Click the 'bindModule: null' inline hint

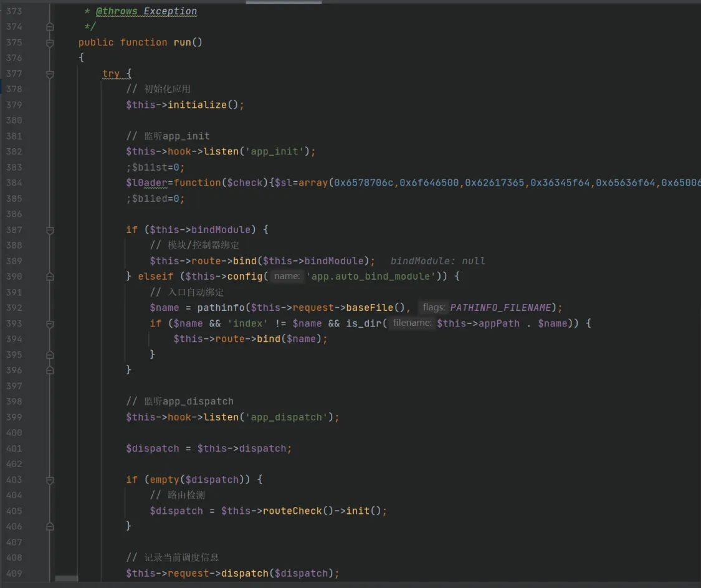[x=437, y=261]
